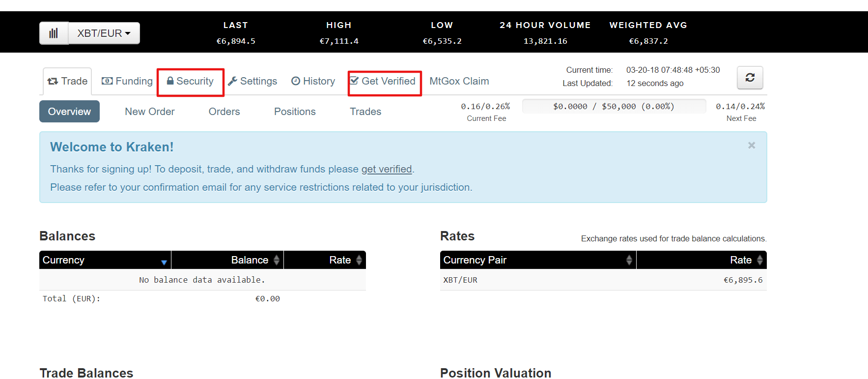The height and width of the screenshot is (379, 868).
Task: Click the XBT/EUR row in Rates table
Action: coord(603,280)
